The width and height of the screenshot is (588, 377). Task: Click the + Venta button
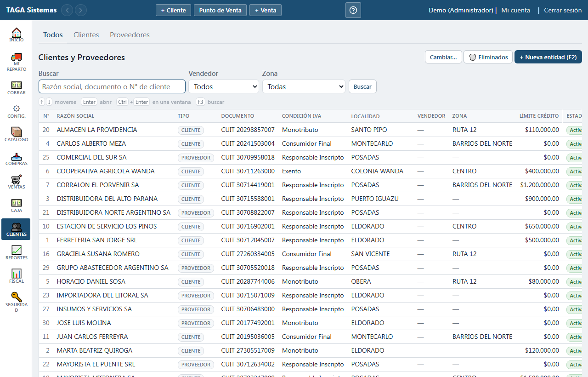coord(266,10)
